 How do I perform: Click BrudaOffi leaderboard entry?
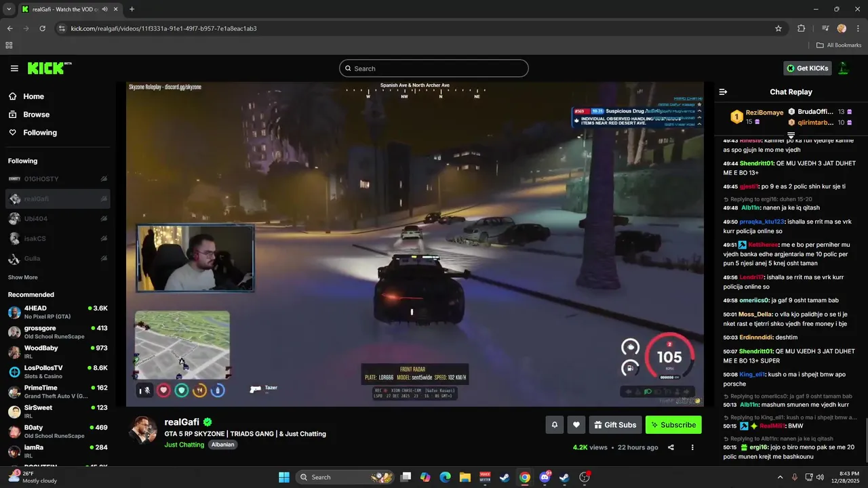[x=815, y=112]
